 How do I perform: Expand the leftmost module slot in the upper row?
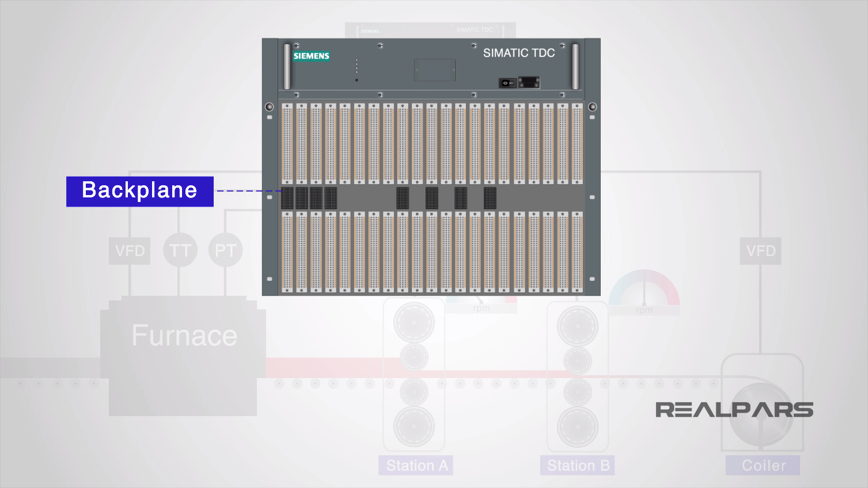[x=286, y=144]
